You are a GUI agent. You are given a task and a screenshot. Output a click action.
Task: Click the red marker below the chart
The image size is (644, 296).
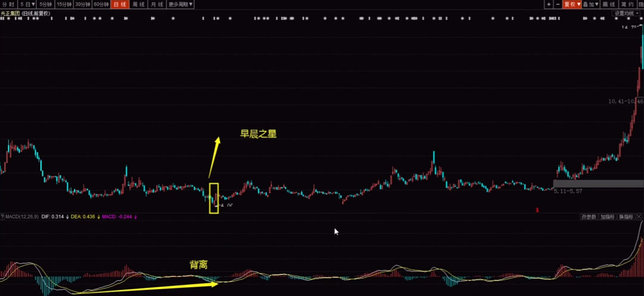pos(538,210)
